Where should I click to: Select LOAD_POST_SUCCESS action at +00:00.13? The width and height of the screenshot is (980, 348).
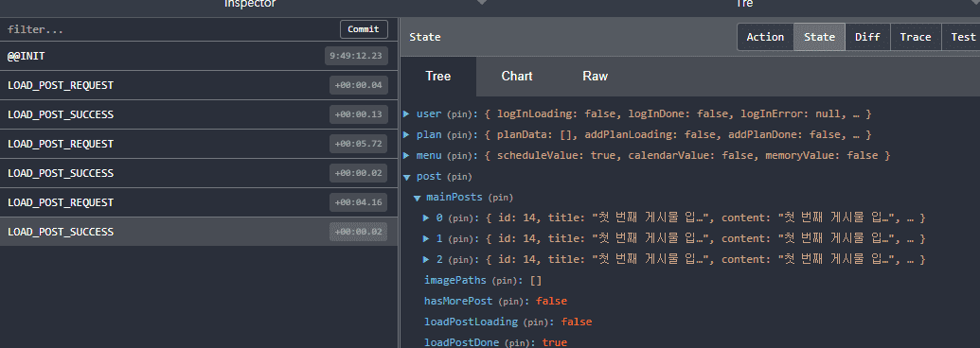pyautogui.click(x=198, y=114)
